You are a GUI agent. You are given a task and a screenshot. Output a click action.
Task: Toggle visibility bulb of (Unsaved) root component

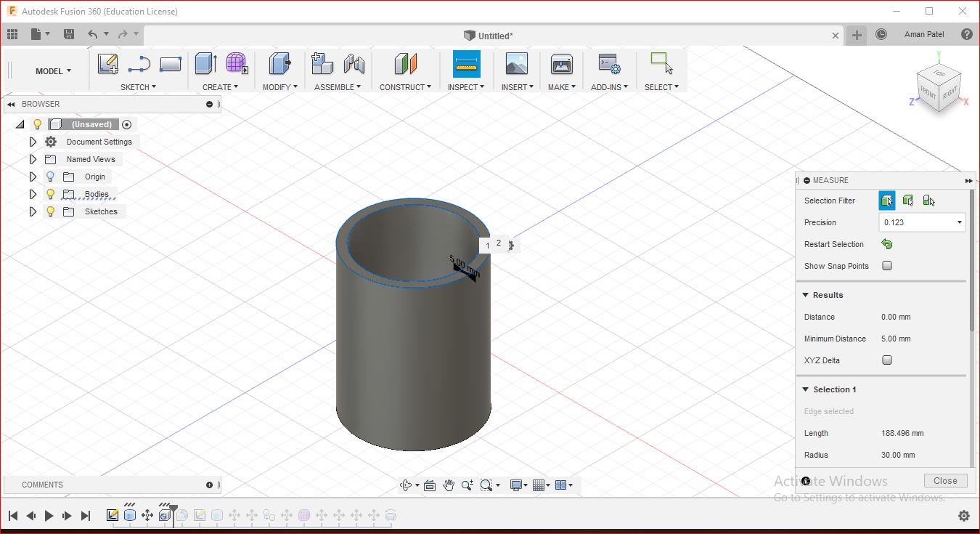click(38, 124)
